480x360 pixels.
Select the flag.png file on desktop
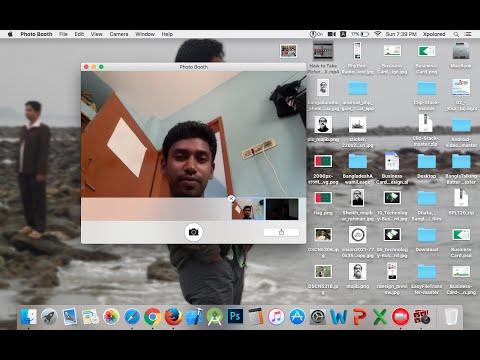coord(323,198)
